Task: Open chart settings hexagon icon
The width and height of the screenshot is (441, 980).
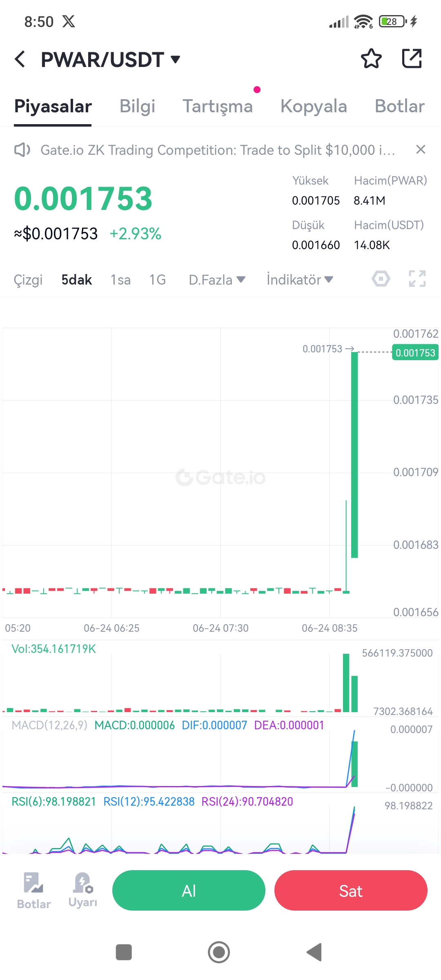Action: pyautogui.click(x=381, y=279)
